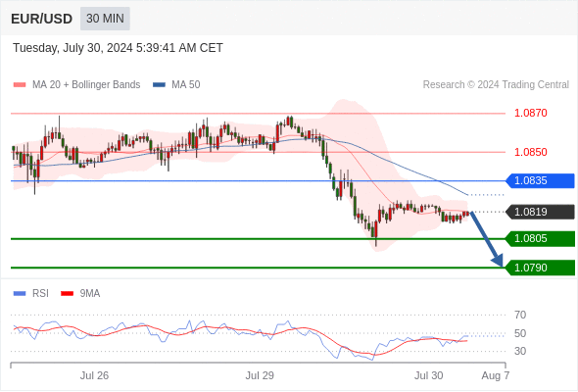
Task: Click the Jul 30 date axis label
Action: [429, 375]
